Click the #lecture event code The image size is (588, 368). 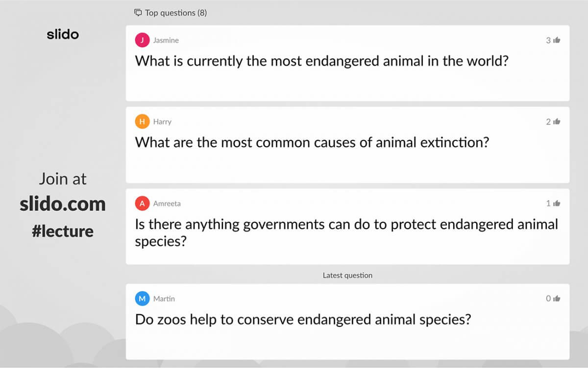coord(63,231)
